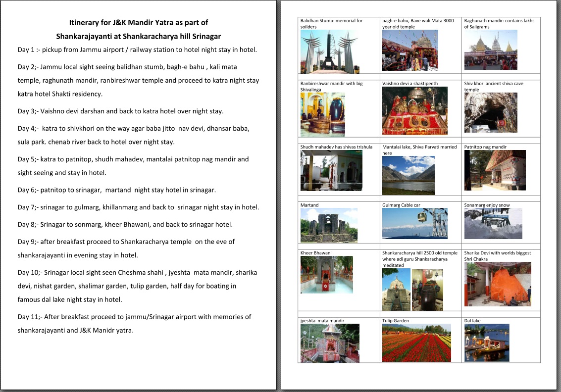Select the Ranbireshwar mandir Shivalinga picture
The image size is (561, 392).
click(x=322, y=115)
